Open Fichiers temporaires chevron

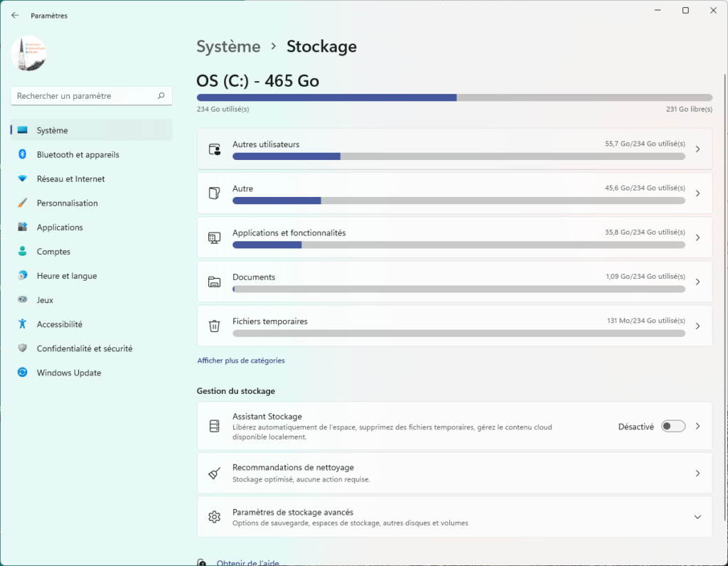tap(698, 326)
